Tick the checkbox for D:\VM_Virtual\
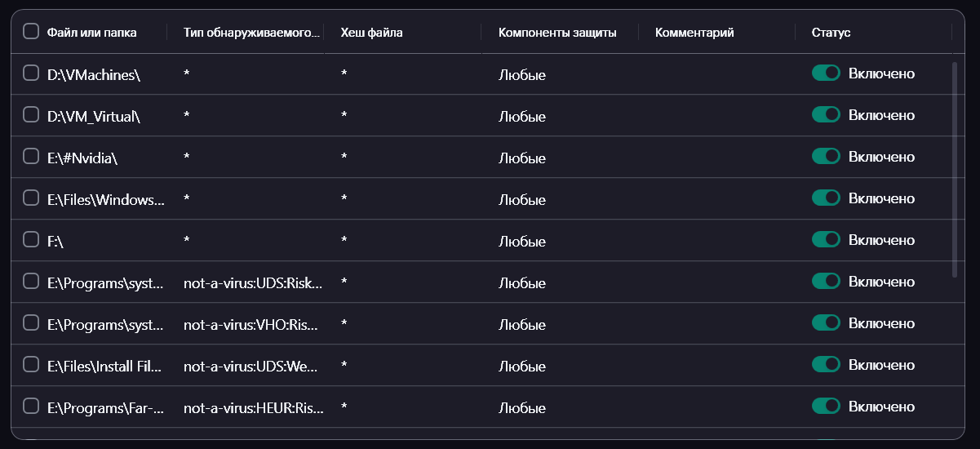 point(31,115)
